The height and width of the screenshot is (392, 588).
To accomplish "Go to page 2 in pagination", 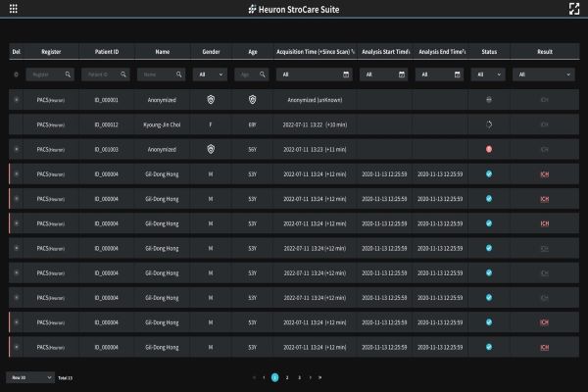I will pyautogui.click(x=286, y=377).
